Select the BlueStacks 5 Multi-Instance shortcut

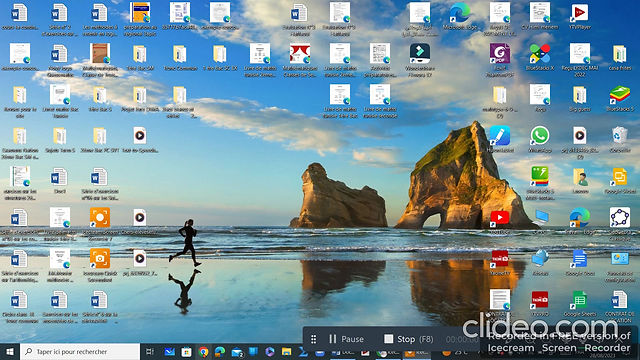coord(540,183)
